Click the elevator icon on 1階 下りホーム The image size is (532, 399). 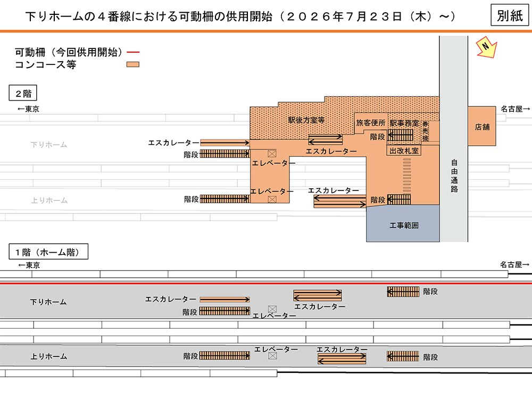272,309
